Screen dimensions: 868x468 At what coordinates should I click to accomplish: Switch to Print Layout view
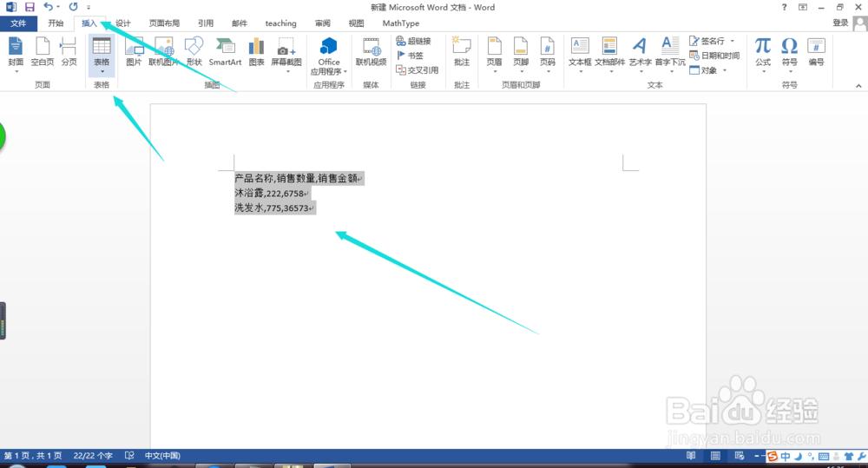tap(715, 455)
